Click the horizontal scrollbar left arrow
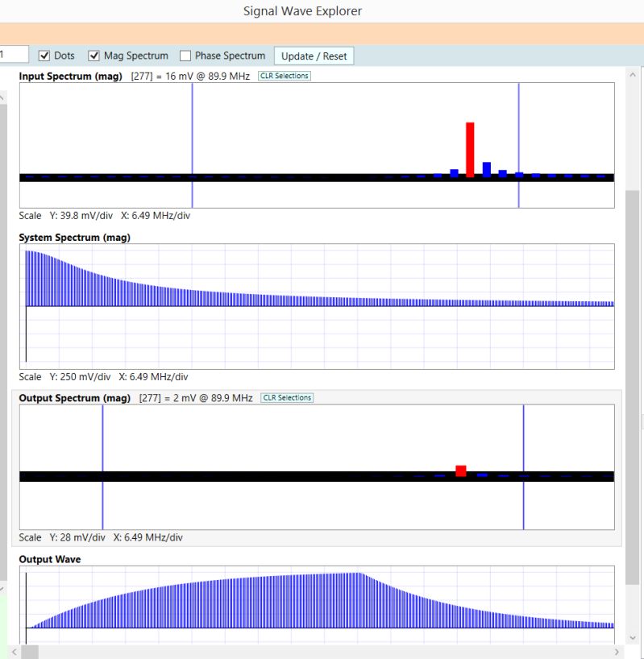 click(x=15, y=652)
